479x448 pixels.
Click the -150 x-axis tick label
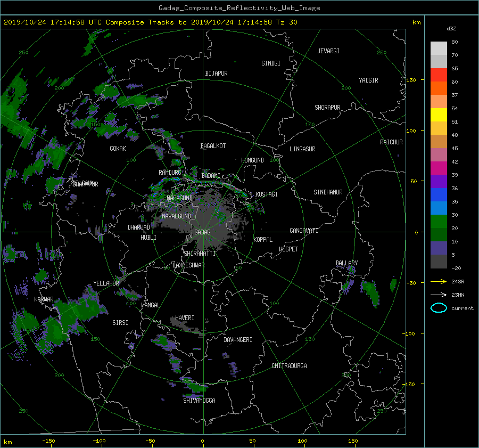[x=48, y=441]
